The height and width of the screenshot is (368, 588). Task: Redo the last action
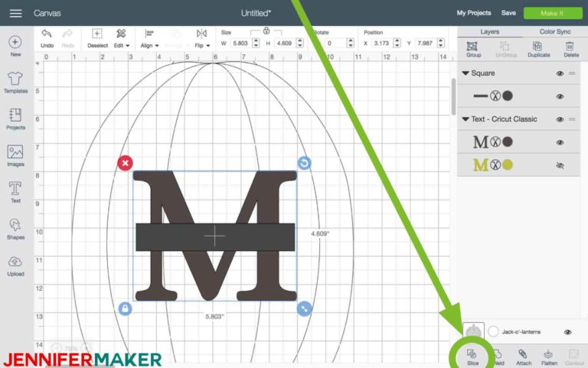coord(68,38)
